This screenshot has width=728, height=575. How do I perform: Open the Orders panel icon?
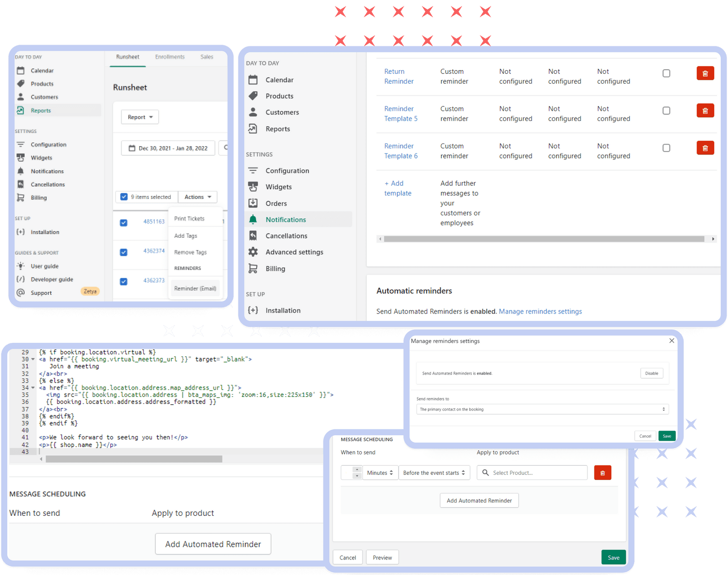pyautogui.click(x=253, y=203)
